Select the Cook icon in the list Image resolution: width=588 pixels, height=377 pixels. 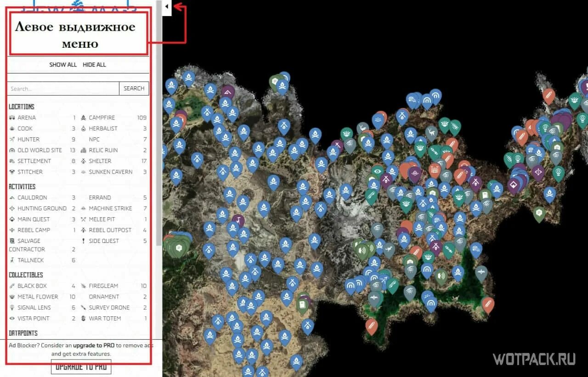point(12,129)
